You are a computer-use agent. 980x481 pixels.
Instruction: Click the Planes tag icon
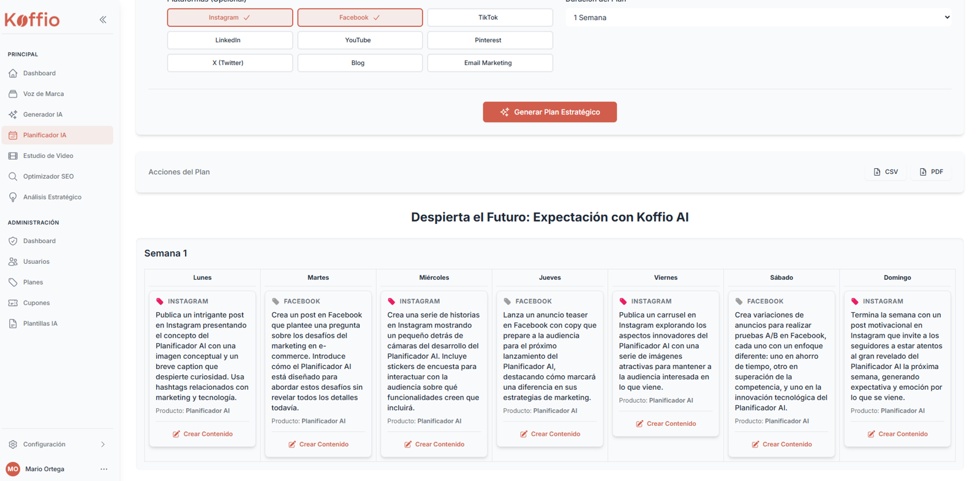coord(13,282)
